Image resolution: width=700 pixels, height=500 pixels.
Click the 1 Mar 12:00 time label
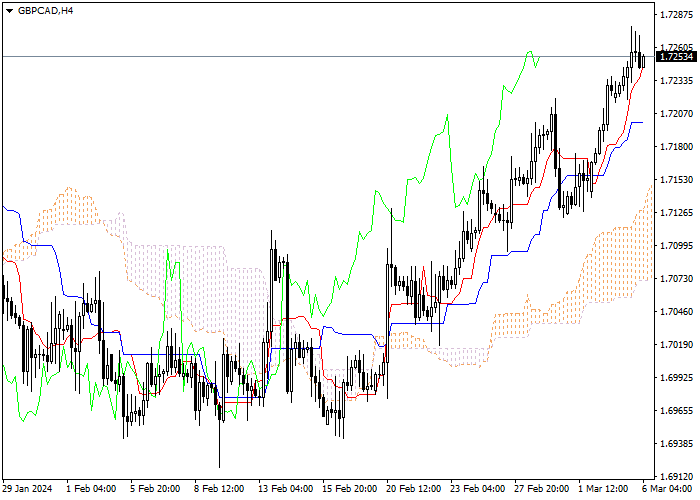(x=603, y=489)
